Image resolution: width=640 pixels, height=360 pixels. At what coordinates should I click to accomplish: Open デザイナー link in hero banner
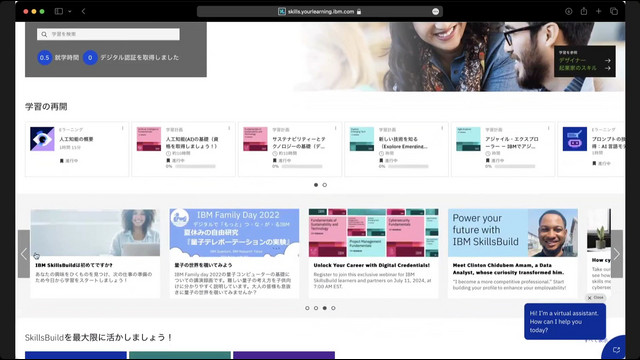[x=584, y=60]
